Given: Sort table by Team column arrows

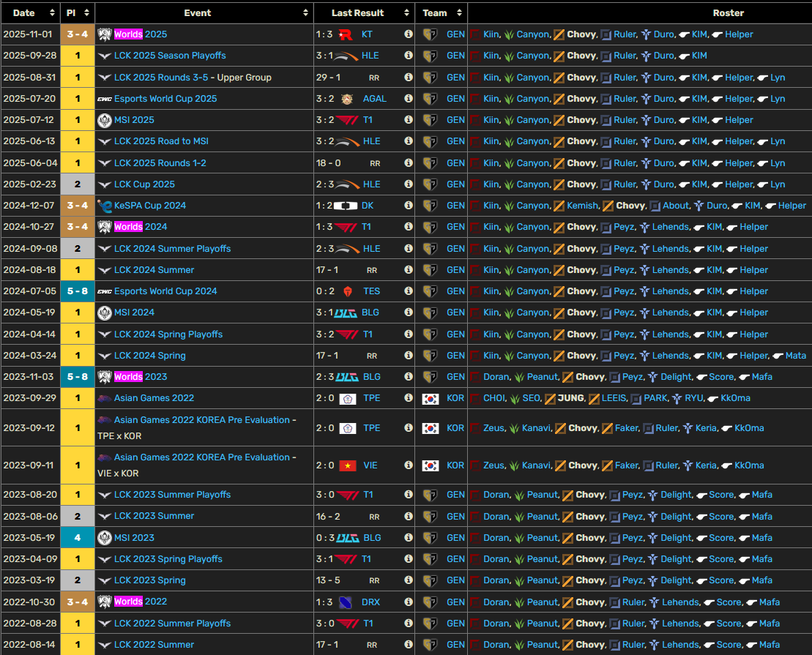Looking at the screenshot, I should pyautogui.click(x=459, y=13).
